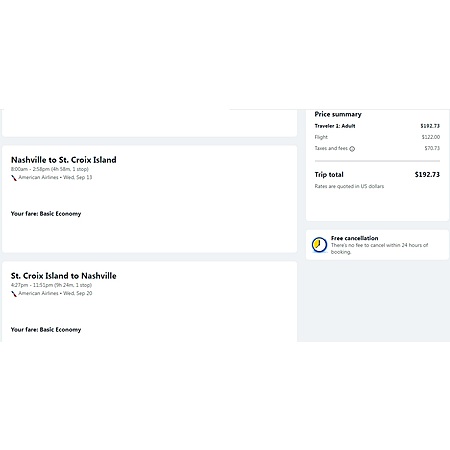Screen dimensions: 450x450
Task: Click the Traveler 1: Adult row
Action: coord(377,126)
